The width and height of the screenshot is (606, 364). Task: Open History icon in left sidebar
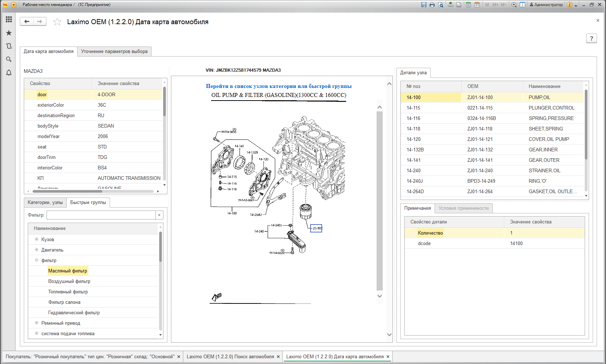9,46
